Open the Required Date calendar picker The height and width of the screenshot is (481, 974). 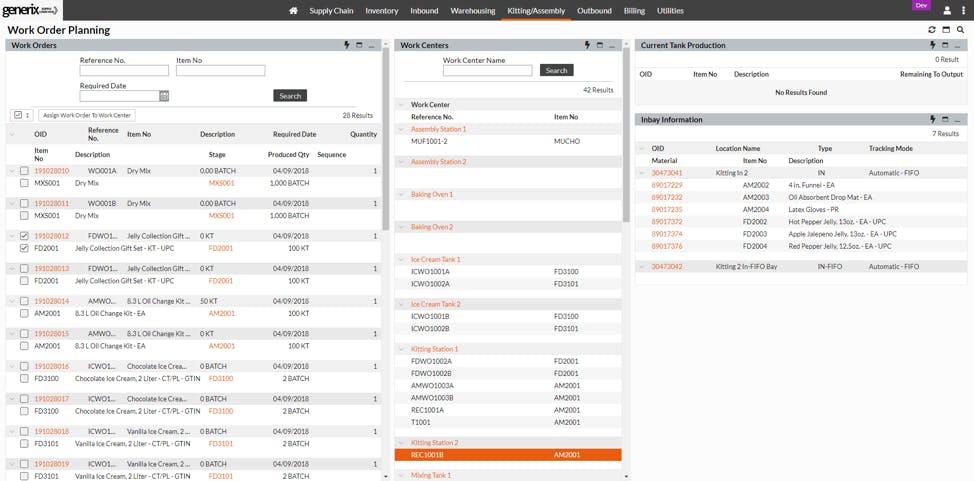click(164, 96)
